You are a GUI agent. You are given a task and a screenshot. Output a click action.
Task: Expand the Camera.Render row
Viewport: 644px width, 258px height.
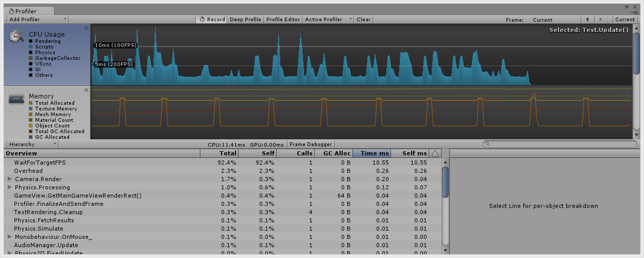[10, 179]
